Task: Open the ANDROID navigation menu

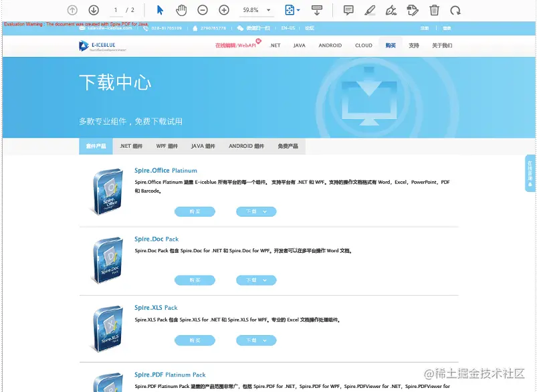Action: pos(330,45)
